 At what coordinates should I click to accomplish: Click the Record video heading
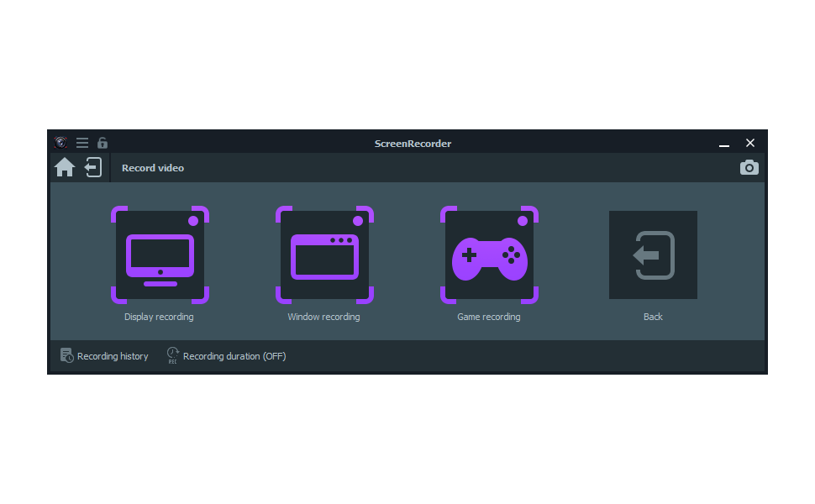tap(153, 168)
